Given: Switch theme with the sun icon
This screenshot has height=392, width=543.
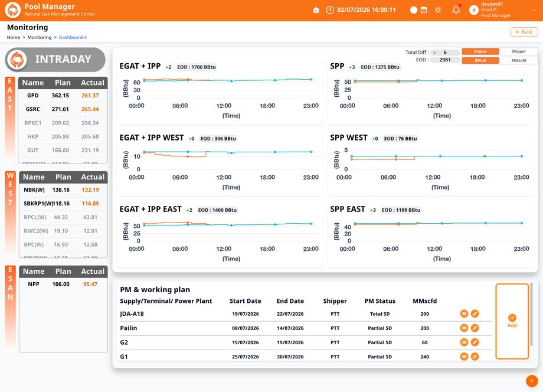Looking at the screenshot, I should pyautogui.click(x=438, y=10).
